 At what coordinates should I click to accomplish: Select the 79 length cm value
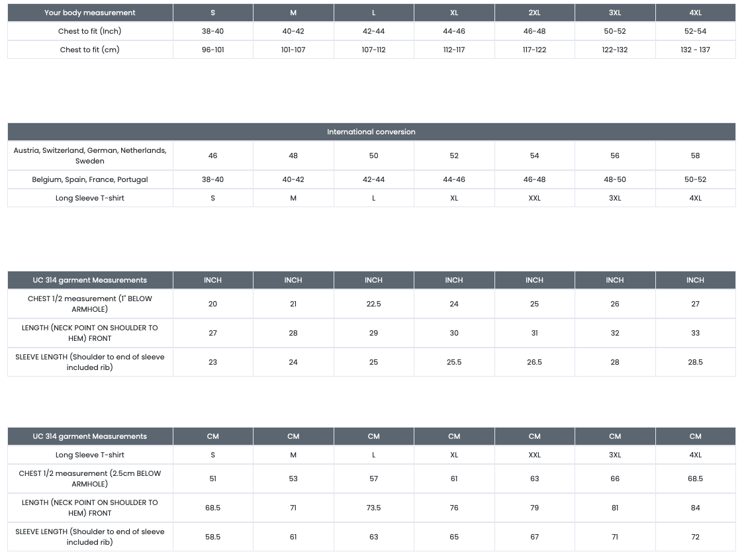pos(534,508)
